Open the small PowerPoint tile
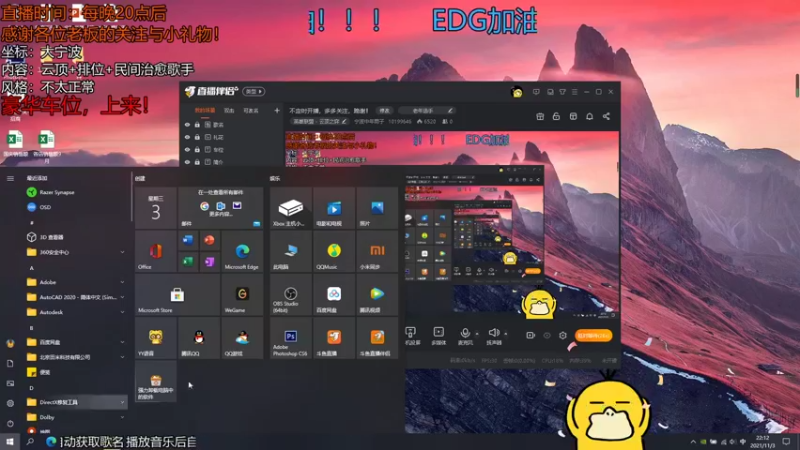Image resolution: width=800 pixels, height=450 pixels. coord(210,240)
